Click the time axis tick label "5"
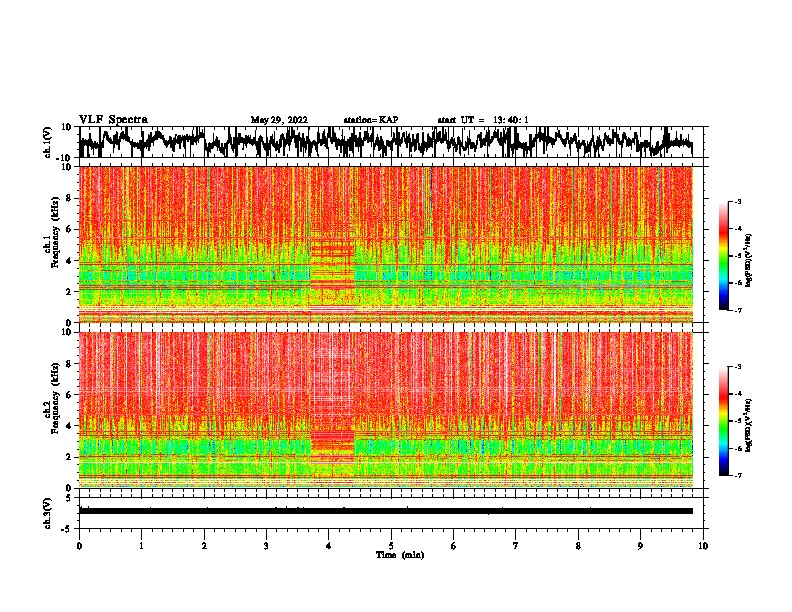792x612 pixels. tap(391, 546)
